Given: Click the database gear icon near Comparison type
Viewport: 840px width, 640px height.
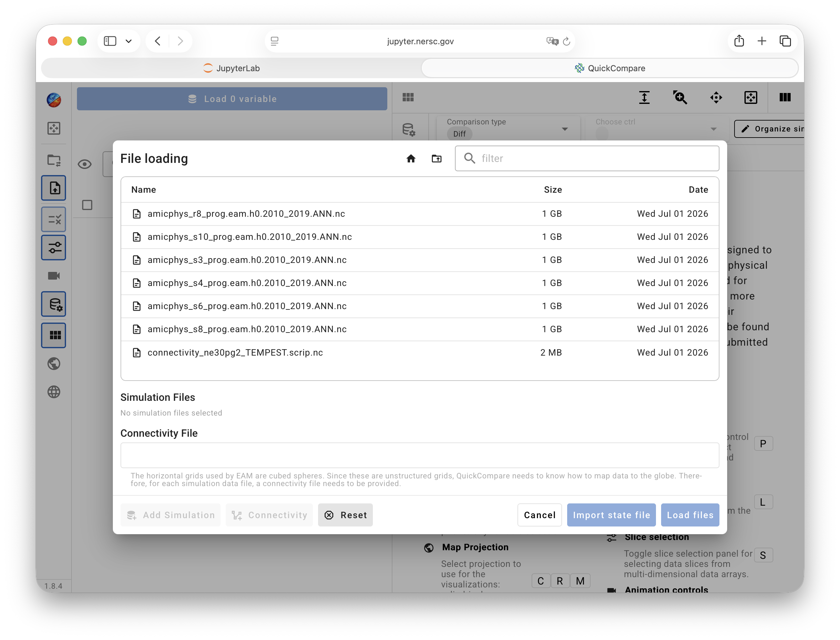Looking at the screenshot, I should (409, 130).
